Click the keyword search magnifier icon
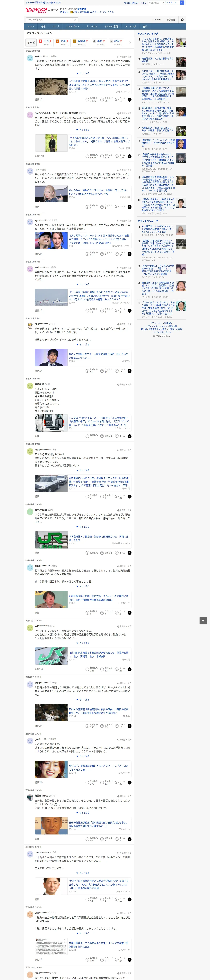 [x=75, y=20]
